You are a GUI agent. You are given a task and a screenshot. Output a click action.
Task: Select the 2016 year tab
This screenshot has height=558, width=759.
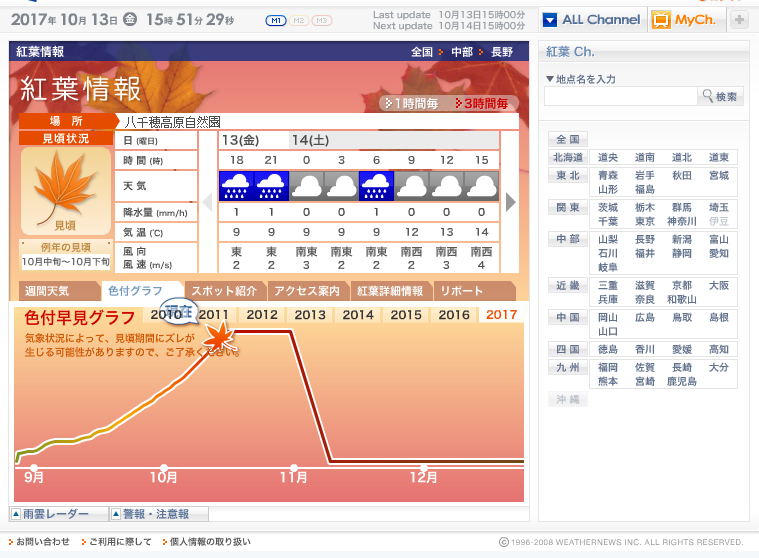coord(454,315)
